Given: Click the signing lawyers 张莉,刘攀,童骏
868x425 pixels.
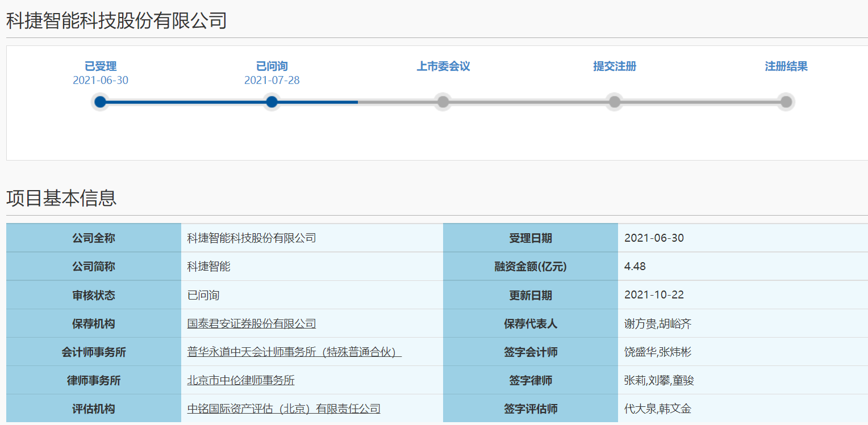Looking at the screenshot, I should point(659,380).
